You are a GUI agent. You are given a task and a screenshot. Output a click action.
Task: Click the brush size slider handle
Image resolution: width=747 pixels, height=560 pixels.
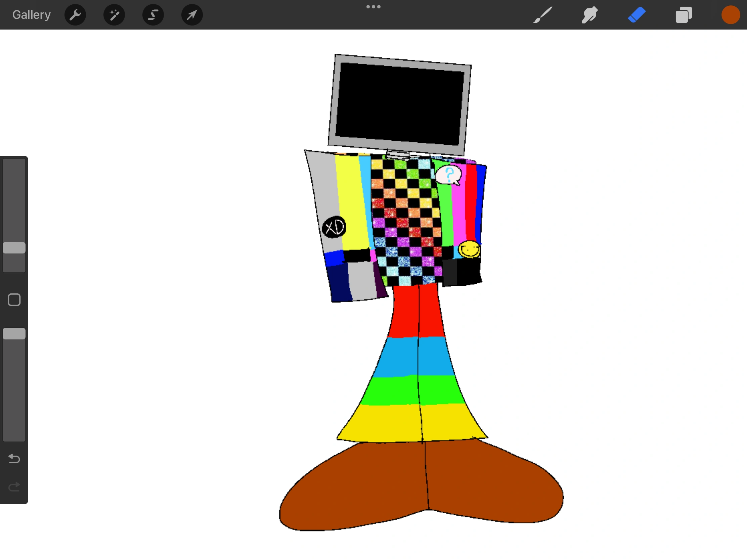[x=14, y=248]
